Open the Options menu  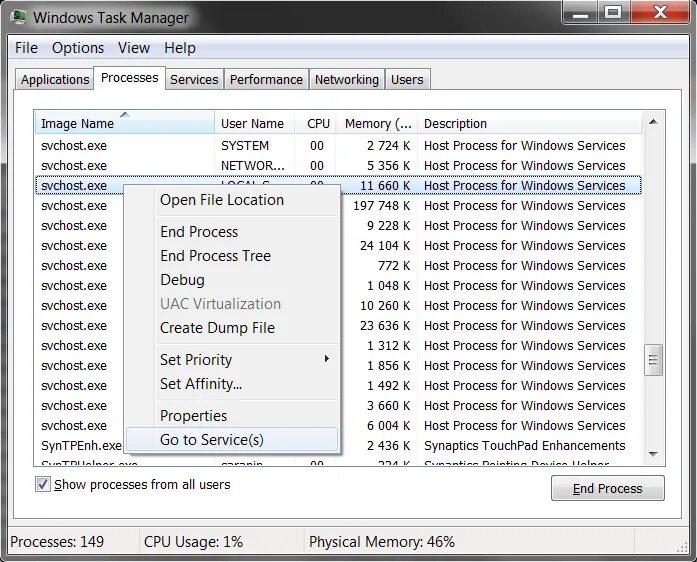(78, 48)
